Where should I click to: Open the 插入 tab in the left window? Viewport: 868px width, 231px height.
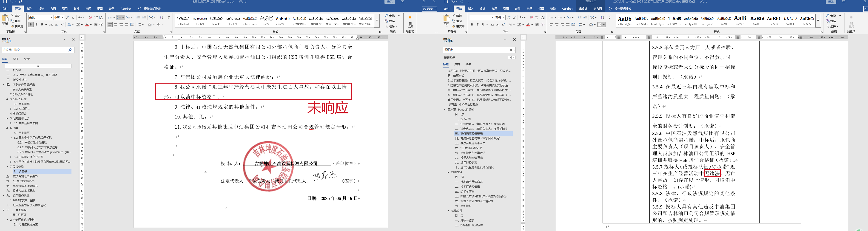coord(30,9)
